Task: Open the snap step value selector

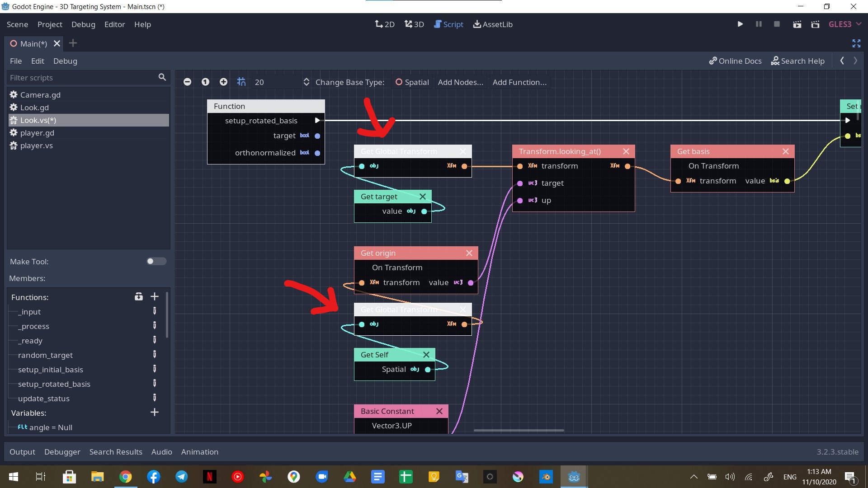Action: (x=306, y=82)
